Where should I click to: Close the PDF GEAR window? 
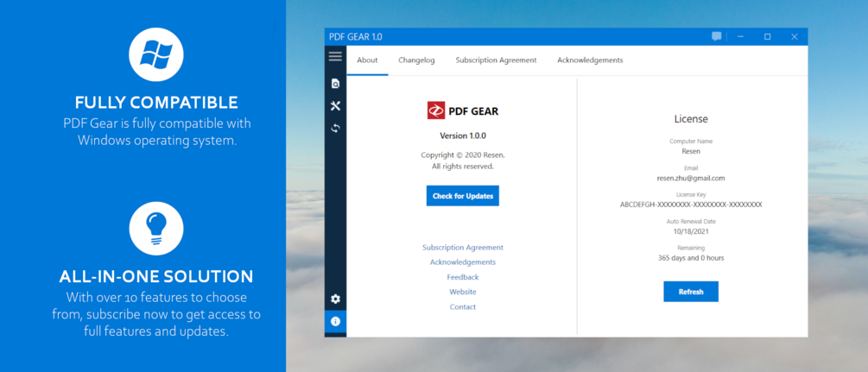pyautogui.click(x=795, y=37)
